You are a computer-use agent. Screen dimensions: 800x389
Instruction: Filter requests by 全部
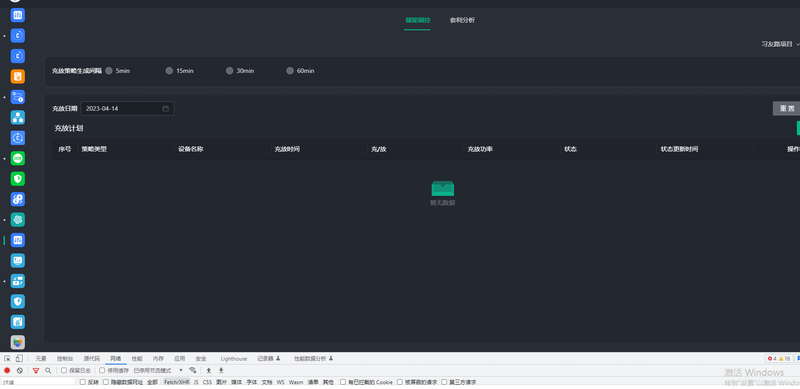[x=152, y=382]
